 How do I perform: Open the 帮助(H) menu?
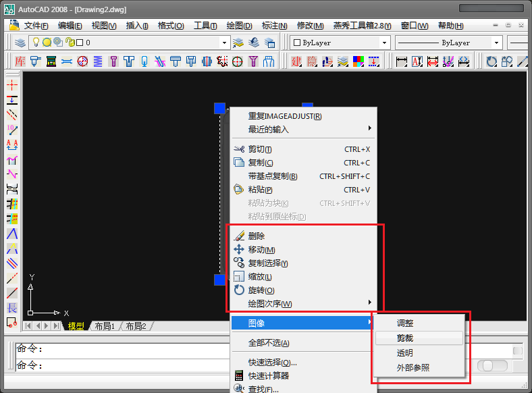[x=450, y=26]
